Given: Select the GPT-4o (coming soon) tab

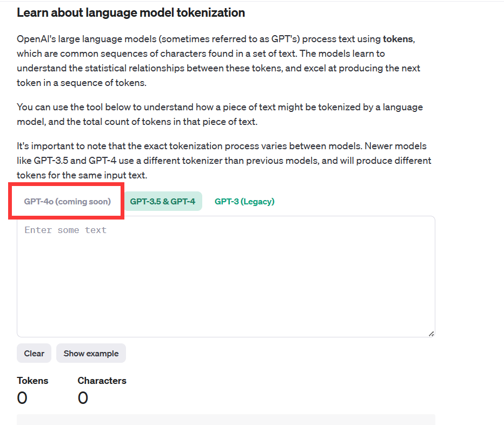Looking at the screenshot, I should point(67,202).
